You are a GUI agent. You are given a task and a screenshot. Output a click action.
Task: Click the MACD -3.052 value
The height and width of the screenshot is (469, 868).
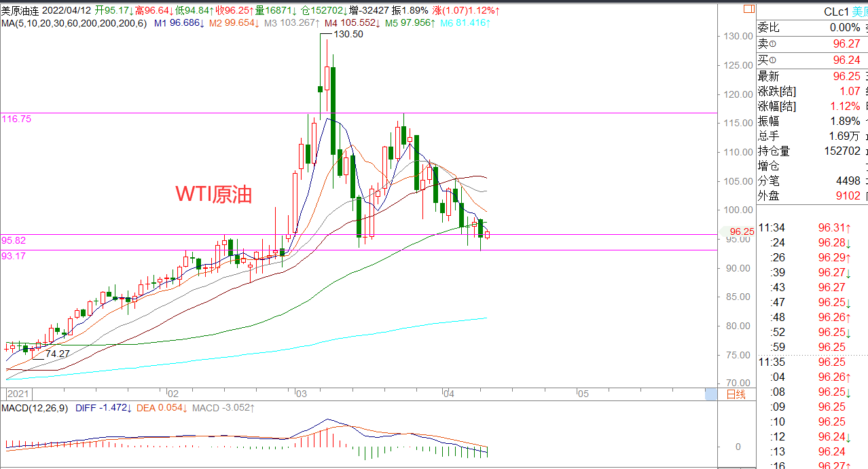click(223, 407)
